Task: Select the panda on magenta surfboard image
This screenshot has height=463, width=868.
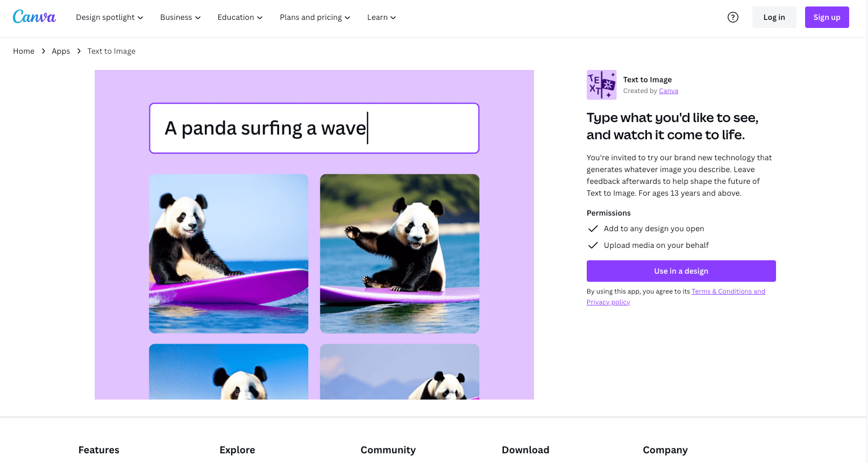Action: (x=229, y=253)
